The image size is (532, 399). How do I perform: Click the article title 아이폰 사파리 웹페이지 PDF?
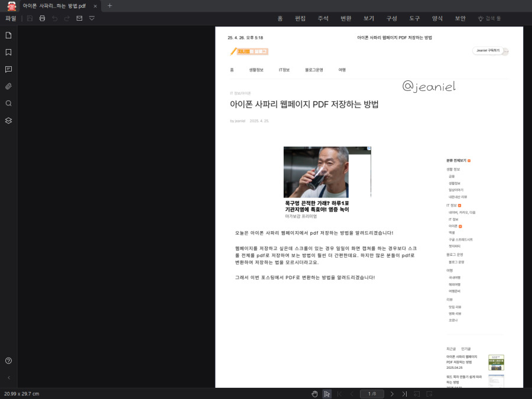304,104
